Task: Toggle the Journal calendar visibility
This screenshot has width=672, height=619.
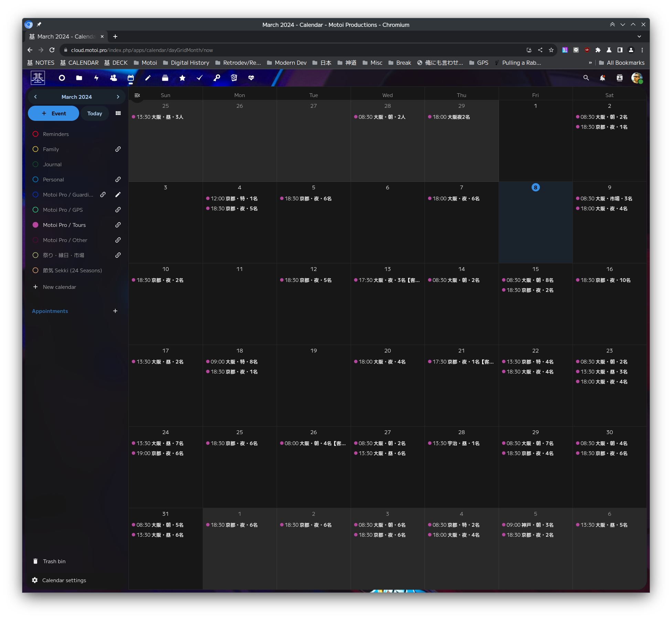Action: [x=35, y=164]
